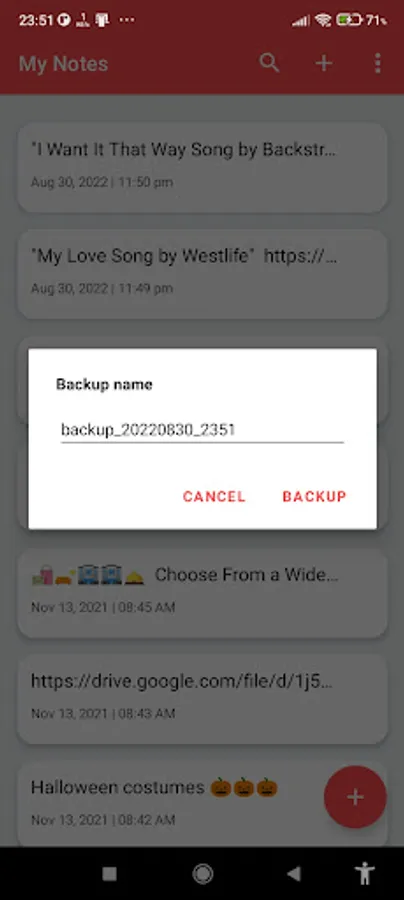Tap the Android back navigation triangle
This screenshot has height=900, width=404.
(x=294, y=874)
